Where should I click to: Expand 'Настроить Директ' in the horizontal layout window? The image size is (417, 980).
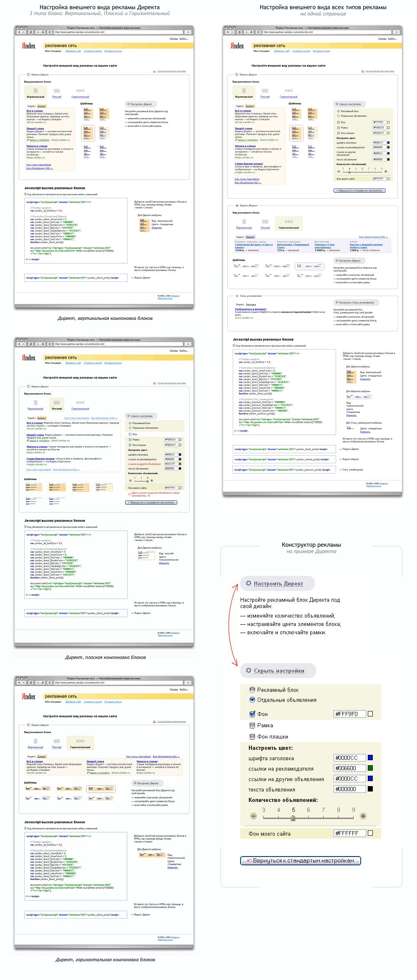148,783
